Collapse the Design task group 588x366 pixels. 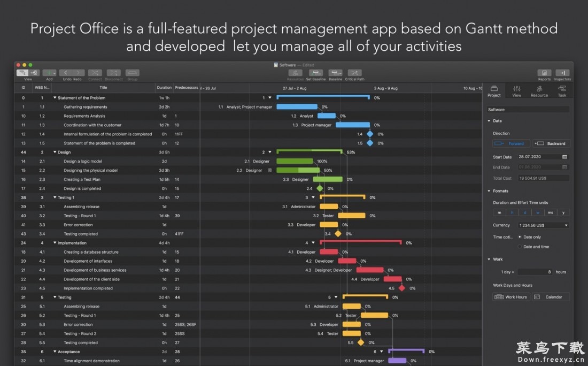point(55,152)
